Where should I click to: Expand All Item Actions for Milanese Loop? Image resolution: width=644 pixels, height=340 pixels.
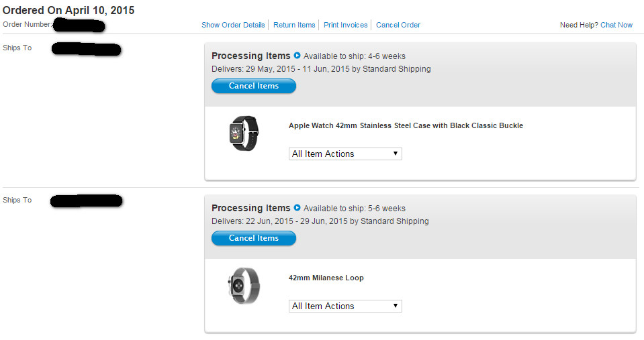[x=345, y=306]
